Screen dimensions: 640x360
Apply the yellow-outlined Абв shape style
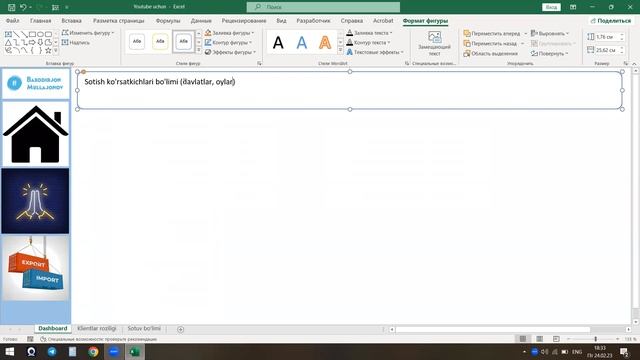[160, 42]
